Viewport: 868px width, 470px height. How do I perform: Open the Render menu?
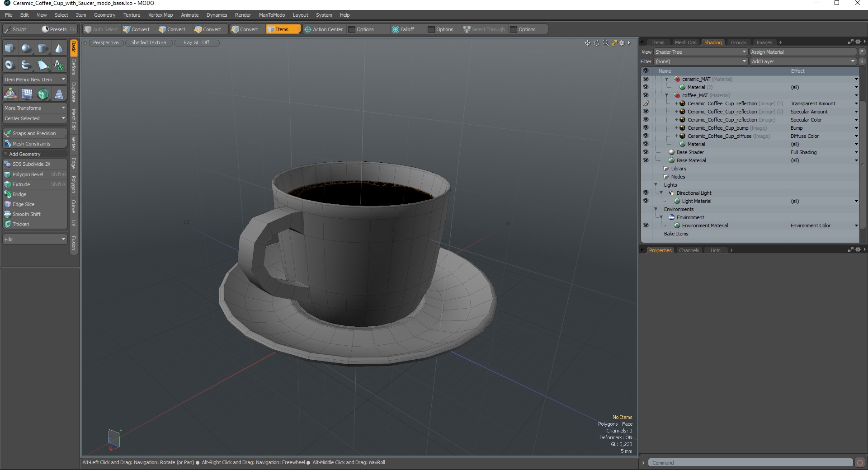click(x=243, y=15)
